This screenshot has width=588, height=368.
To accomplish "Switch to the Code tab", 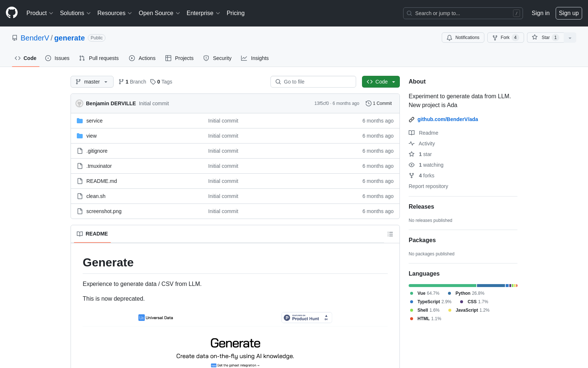I will pyautogui.click(x=26, y=58).
